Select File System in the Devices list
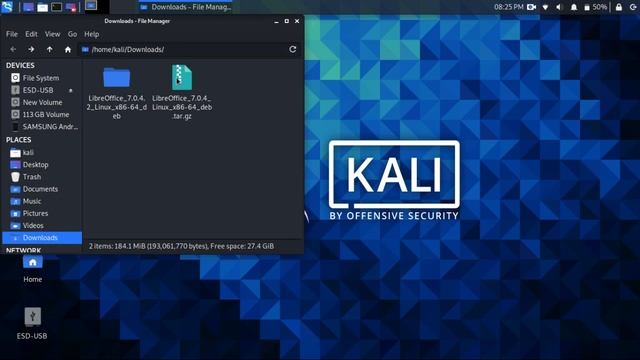640x360 pixels. pos(41,78)
